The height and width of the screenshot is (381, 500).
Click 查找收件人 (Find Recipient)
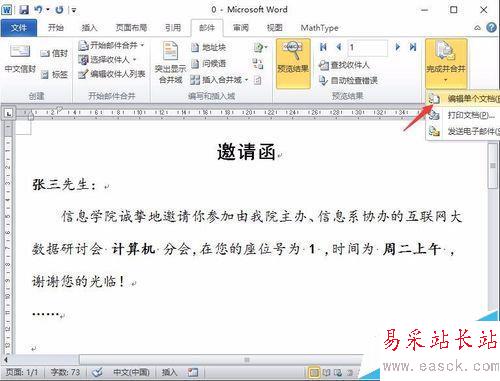click(x=344, y=65)
